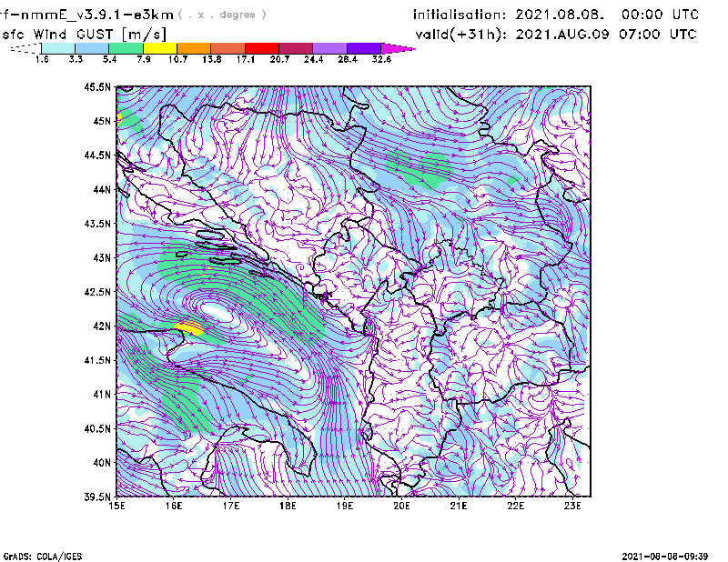The height and width of the screenshot is (562, 728).
Task: Click the legend value 24.4
Action: pyautogui.click(x=313, y=59)
